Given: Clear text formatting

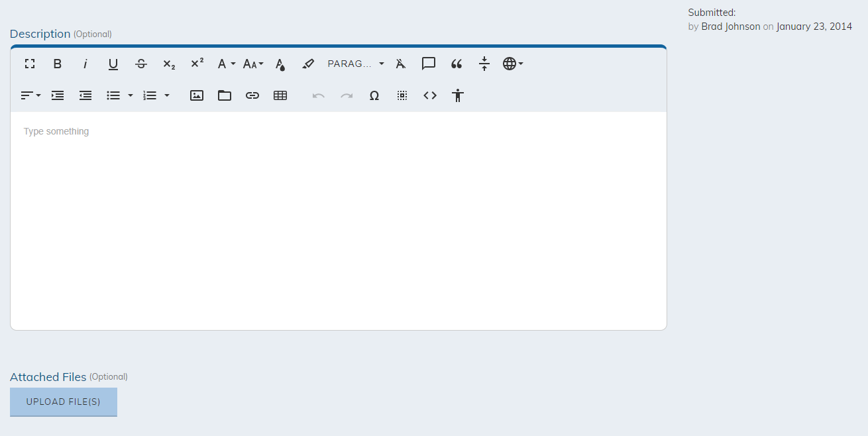Looking at the screenshot, I should (x=401, y=64).
